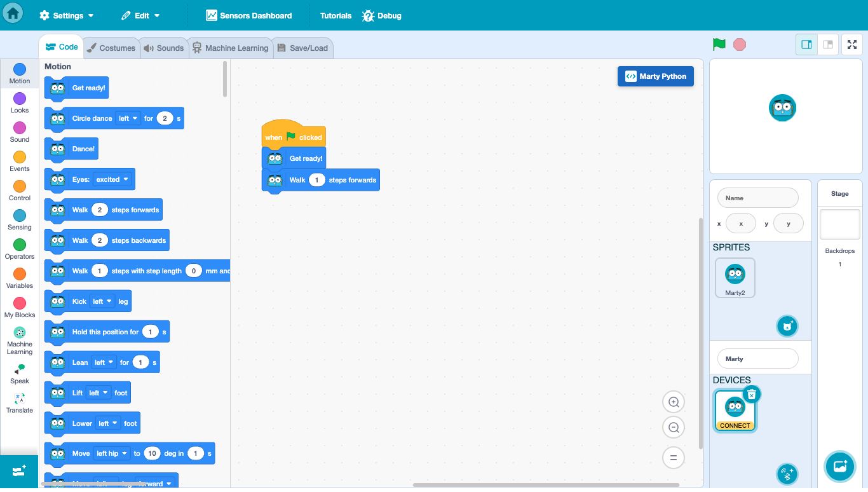Screen dimensions: 868x492
Task: Click the sprite y position field
Action: coord(789,224)
